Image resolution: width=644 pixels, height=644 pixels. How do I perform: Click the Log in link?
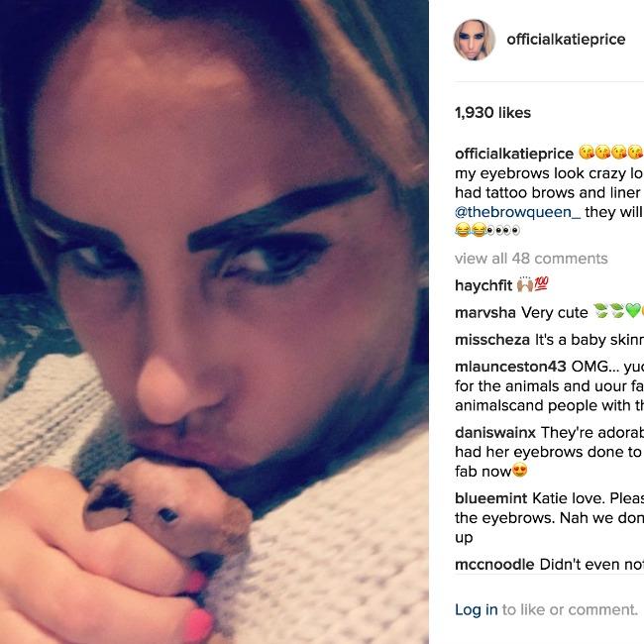click(476, 609)
